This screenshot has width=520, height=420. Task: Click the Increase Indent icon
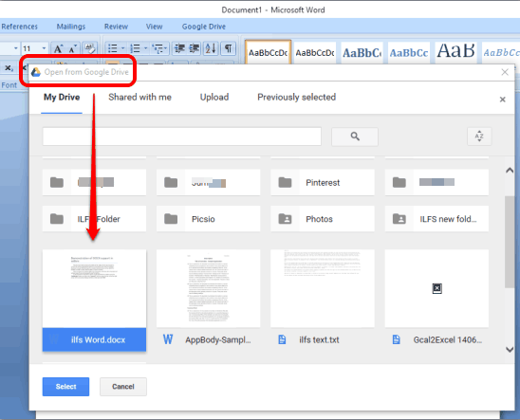195,48
